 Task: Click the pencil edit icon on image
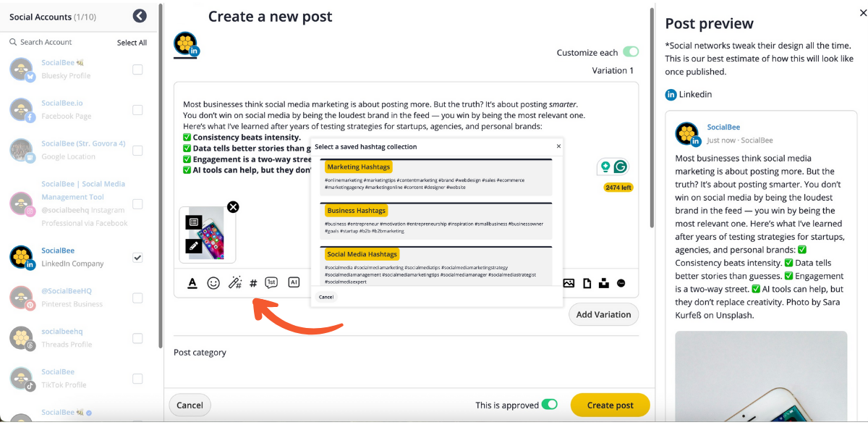193,246
